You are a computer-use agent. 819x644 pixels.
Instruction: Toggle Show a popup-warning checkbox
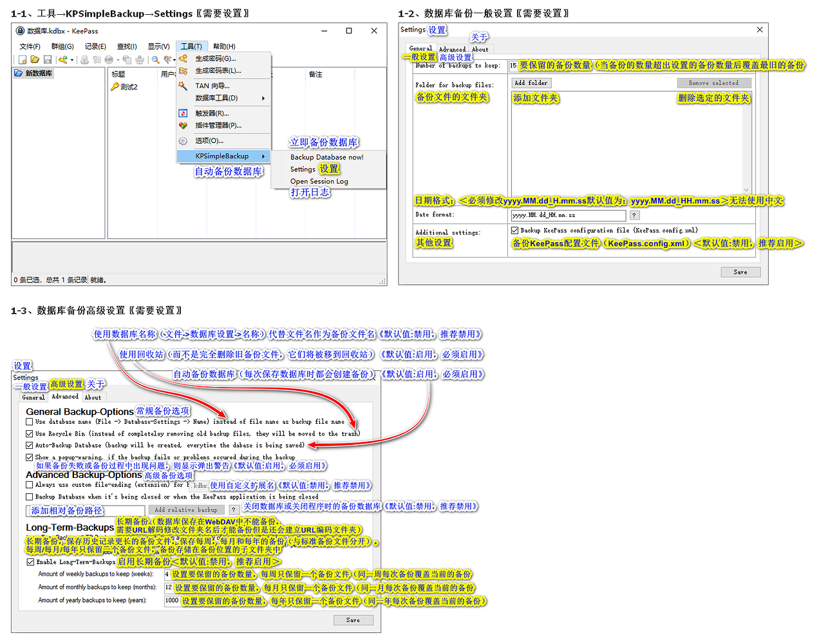point(29,457)
